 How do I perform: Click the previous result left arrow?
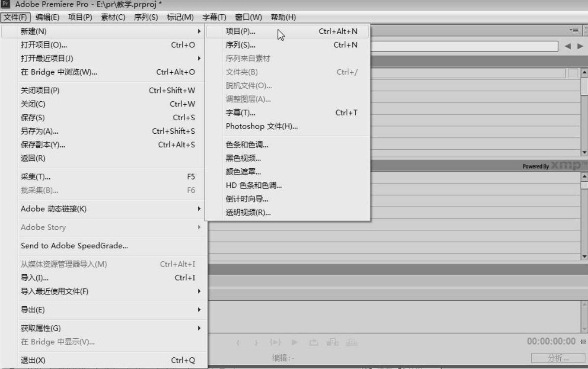[x=569, y=46]
